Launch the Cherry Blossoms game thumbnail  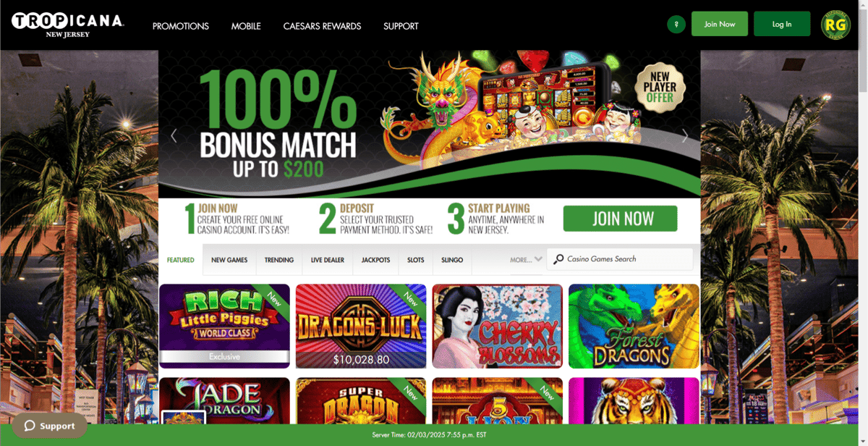498,327
